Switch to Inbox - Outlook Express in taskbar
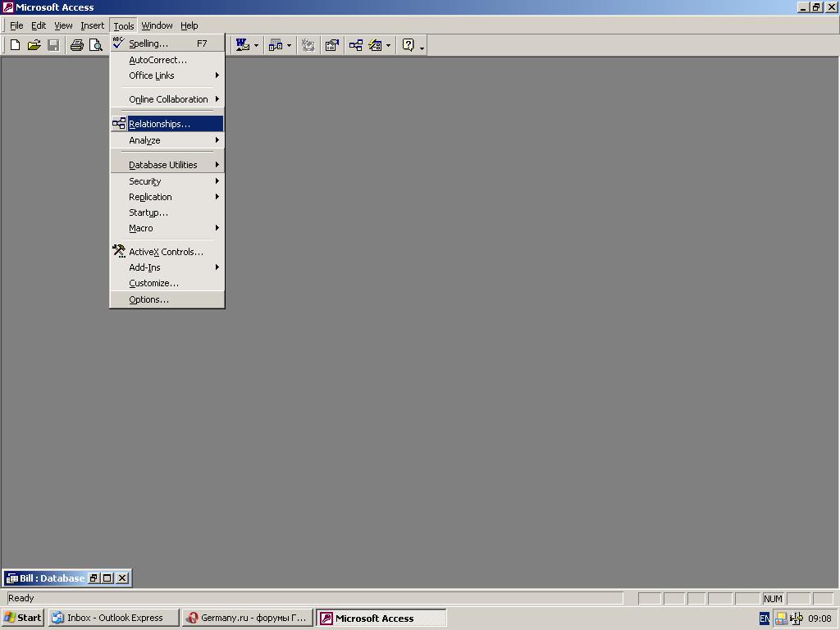The image size is (840, 630). pos(114,618)
